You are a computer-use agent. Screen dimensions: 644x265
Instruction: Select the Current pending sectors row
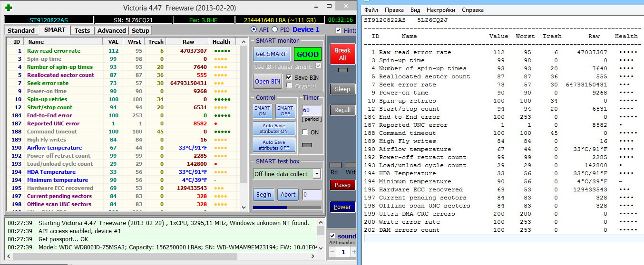123,196
